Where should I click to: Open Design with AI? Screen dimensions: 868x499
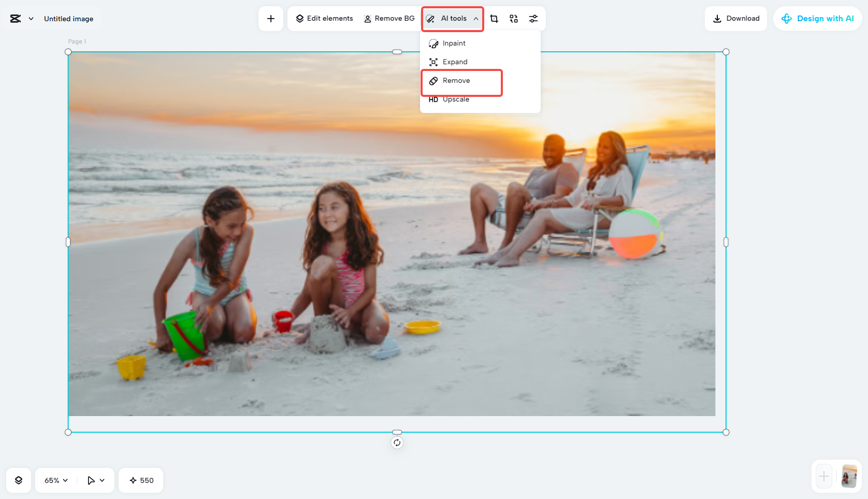818,19
